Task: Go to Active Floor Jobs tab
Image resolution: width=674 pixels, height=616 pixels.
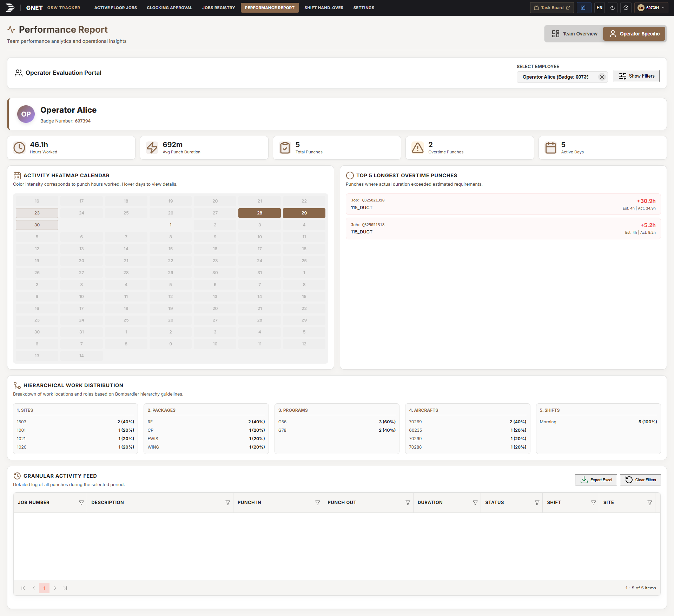Action: (x=115, y=8)
